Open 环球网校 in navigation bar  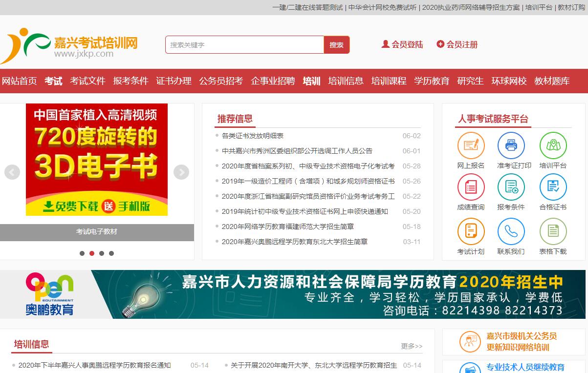pos(509,81)
